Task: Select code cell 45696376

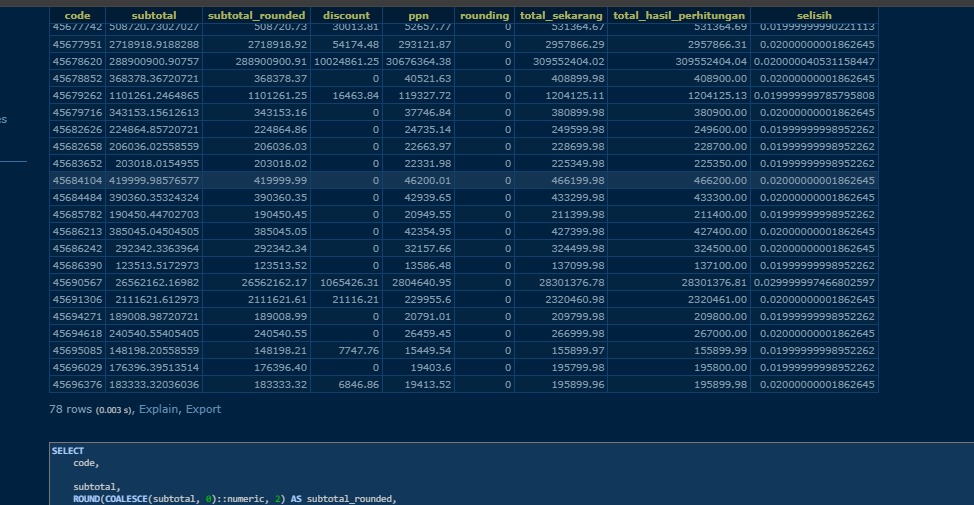Action: (x=77, y=384)
